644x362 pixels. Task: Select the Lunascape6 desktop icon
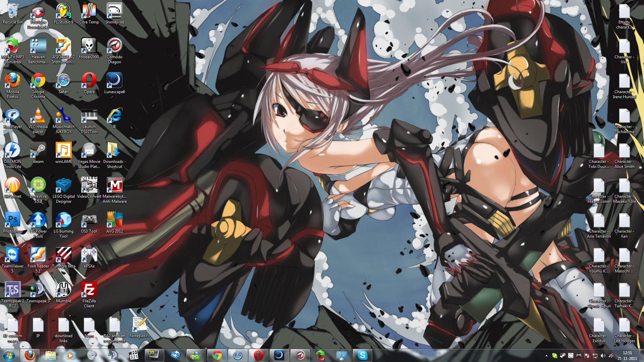[x=115, y=84]
